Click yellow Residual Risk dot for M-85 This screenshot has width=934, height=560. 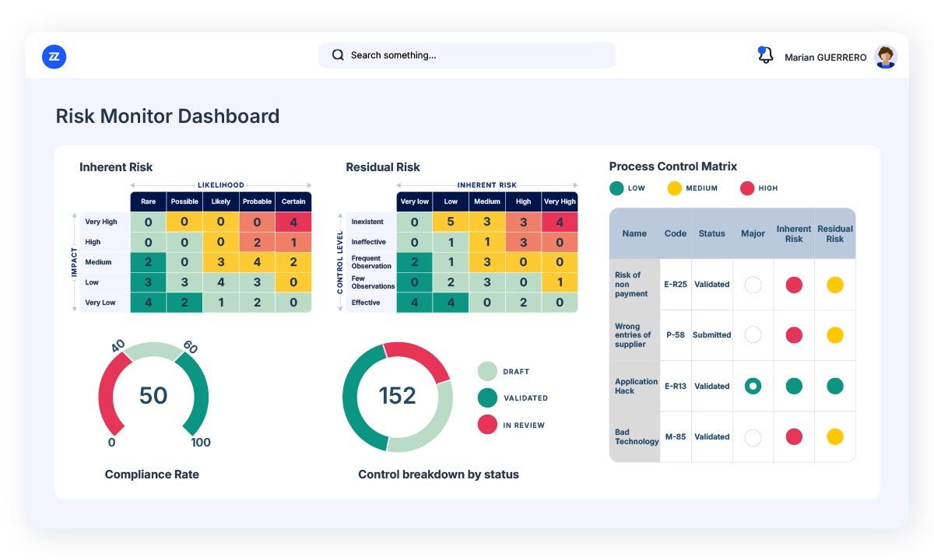(835, 437)
